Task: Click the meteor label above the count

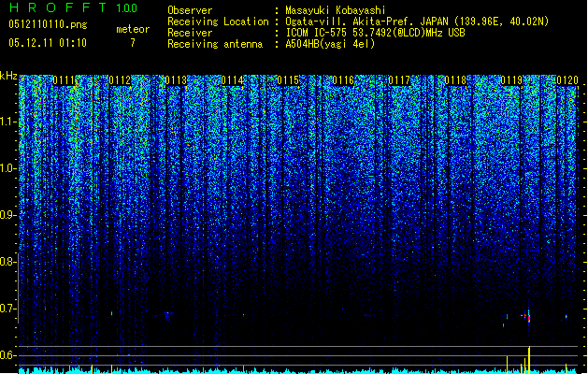Action: pyautogui.click(x=133, y=29)
